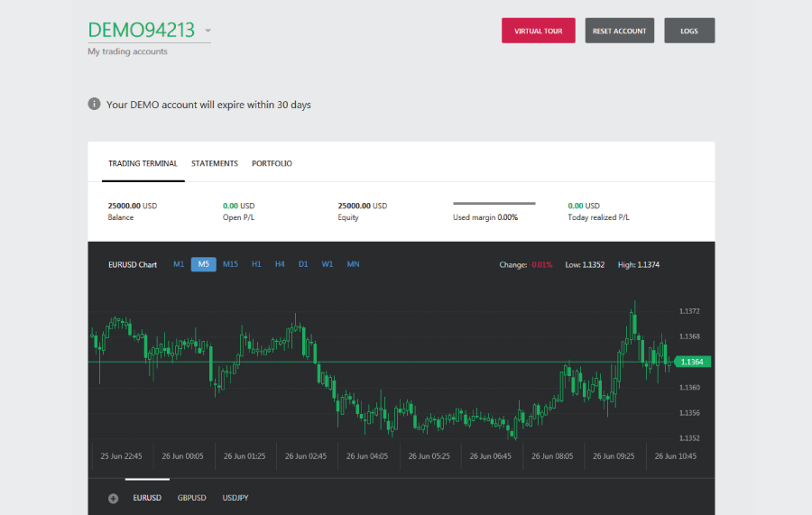Switch chart to GBPUSD symbol tab
812x515 pixels.
[191, 498]
